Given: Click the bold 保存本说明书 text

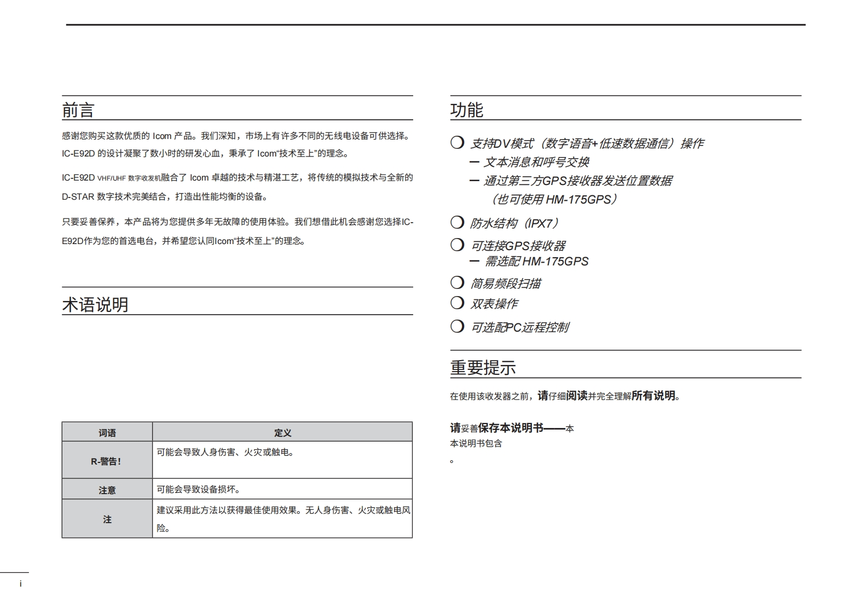Looking at the screenshot, I should (x=510, y=428).
